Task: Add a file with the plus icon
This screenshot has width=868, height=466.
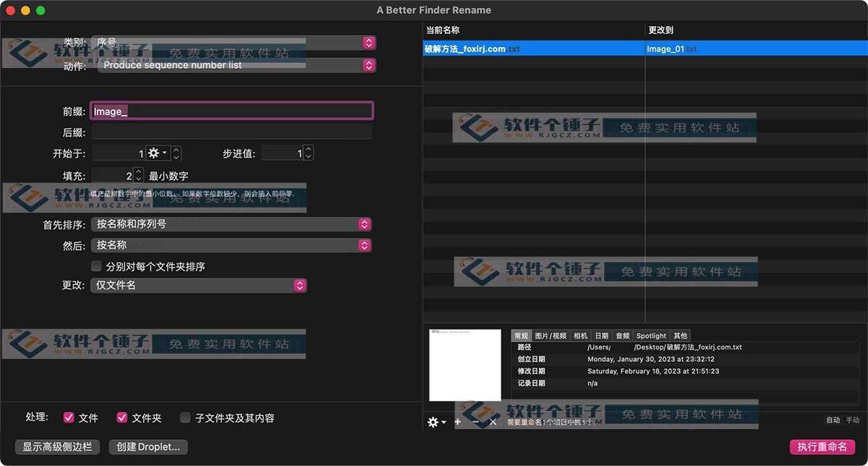Action: click(458, 422)
